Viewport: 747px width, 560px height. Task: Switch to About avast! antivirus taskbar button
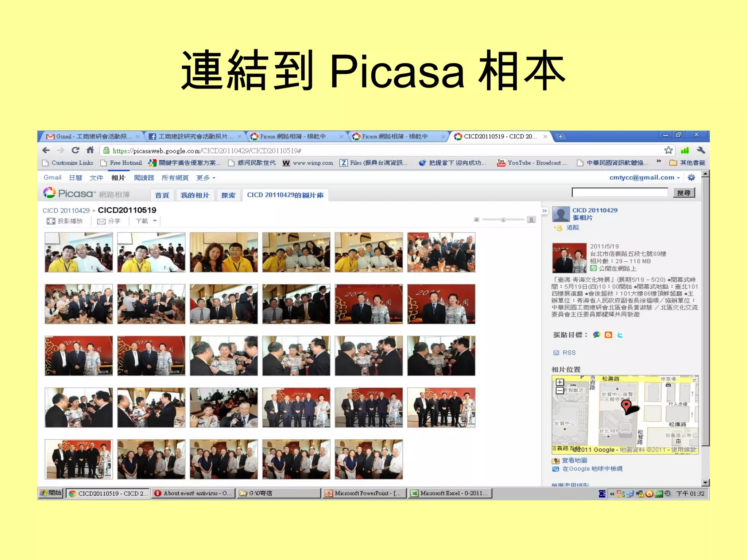click(x=193, y=493)
